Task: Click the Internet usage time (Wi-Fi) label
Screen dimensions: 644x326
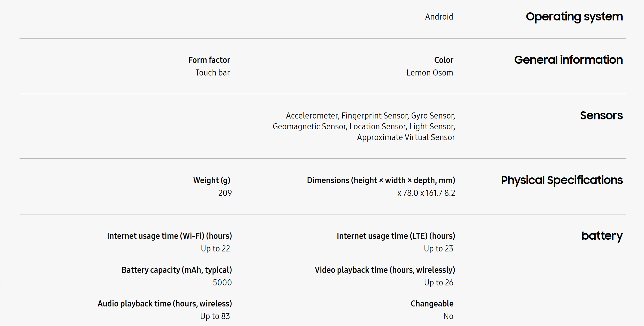Action: 169,236
